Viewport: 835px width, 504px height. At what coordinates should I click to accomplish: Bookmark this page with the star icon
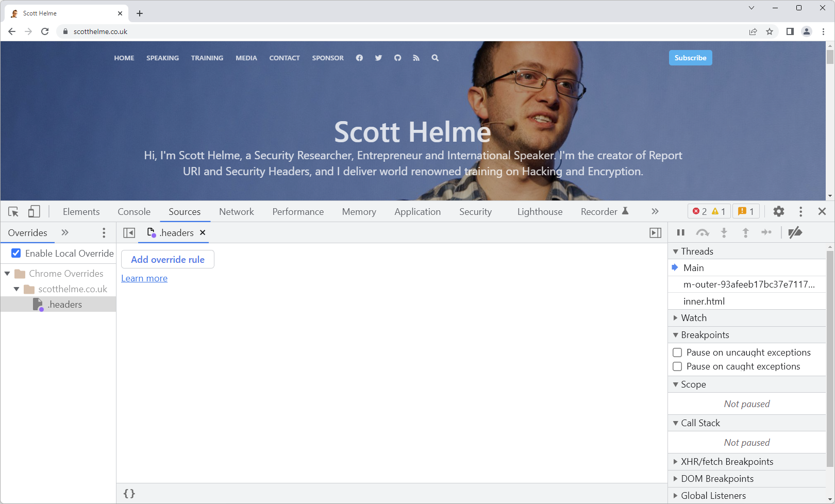click(x=770, y=31)
